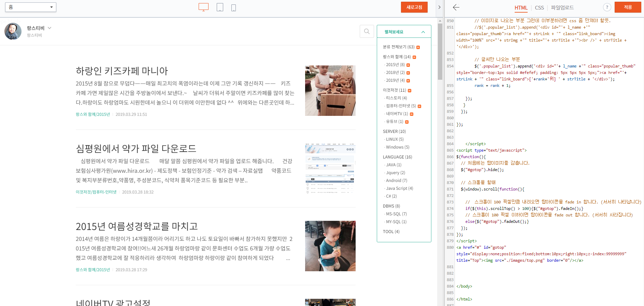Image resolution: width=644 pixels, height=306 pixels.
Task: Switch to the CSS tab
Action: tap(539, 7)
